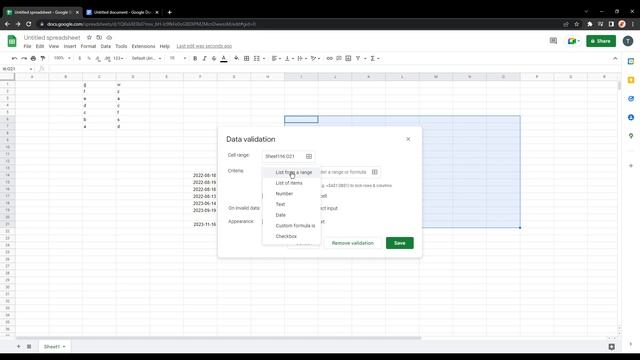This screenshot has width=640, height=360.
Task: Open the Data menu
Action: coord(106,47)
